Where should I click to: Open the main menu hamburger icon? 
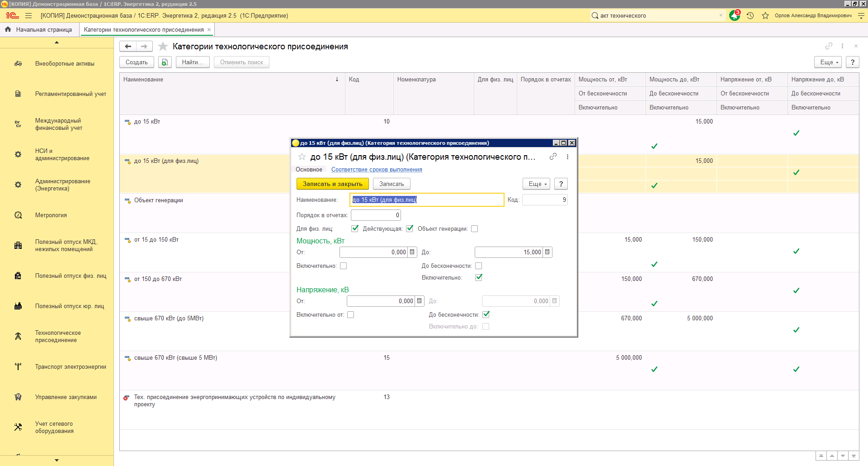pyautogui.click(x=28, y=15)
